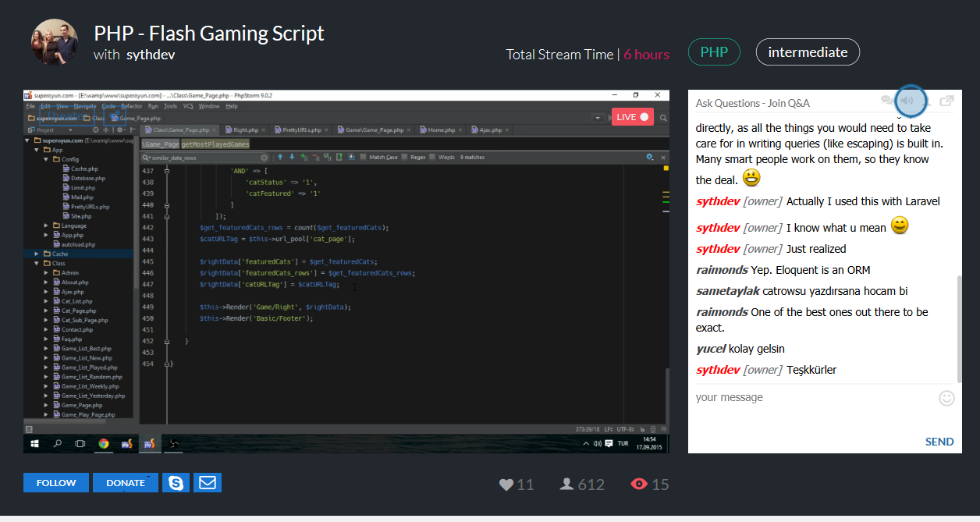Open the File menu in PhpStorm
The height and width of the screenshot is (522, 980).
(x=30, y=106)
